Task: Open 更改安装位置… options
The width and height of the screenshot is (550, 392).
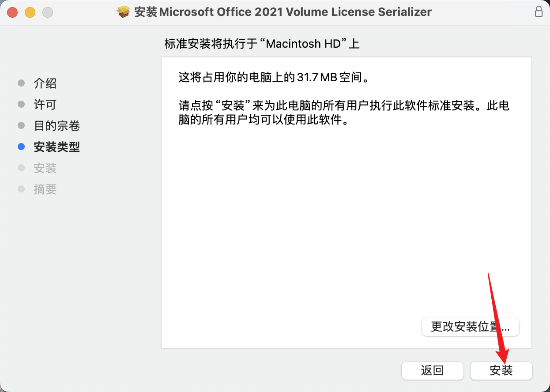Action: click(x=471, y=327)
